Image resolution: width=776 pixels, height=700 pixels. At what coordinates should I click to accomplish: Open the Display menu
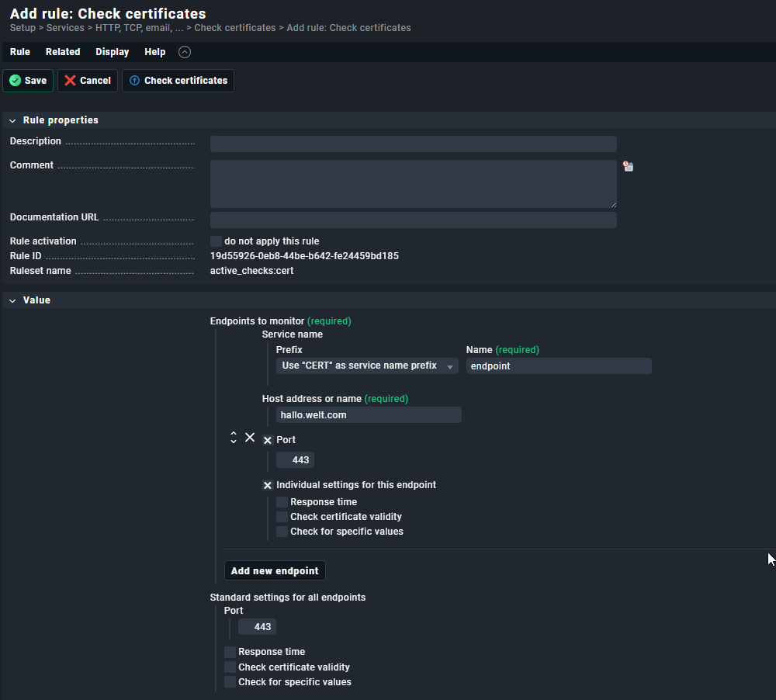pyautogui.click(x=113, y=52)
